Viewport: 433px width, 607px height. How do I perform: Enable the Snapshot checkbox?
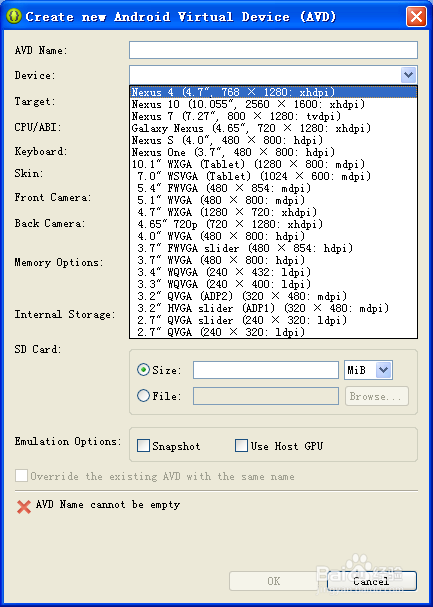tap(143, 446)
